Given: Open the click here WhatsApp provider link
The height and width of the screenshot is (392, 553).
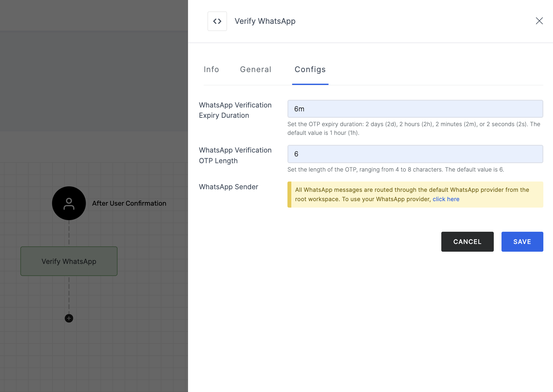Looking at the screenshot, I should [x=446, y=199].
